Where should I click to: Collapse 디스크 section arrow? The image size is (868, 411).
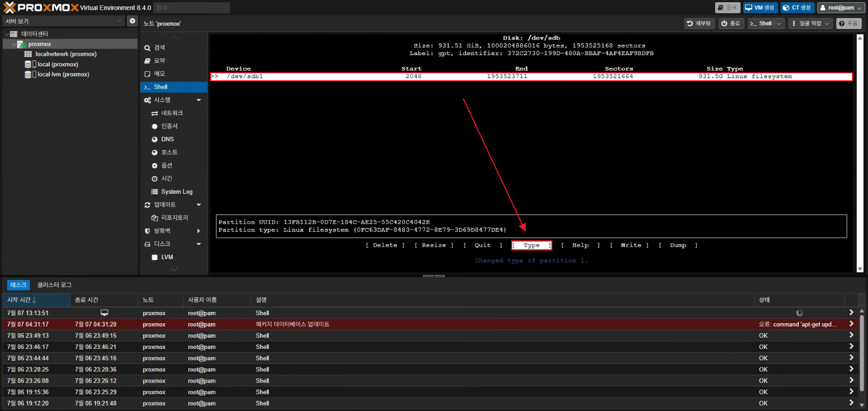pyautogui.click(x=199, y=244)
